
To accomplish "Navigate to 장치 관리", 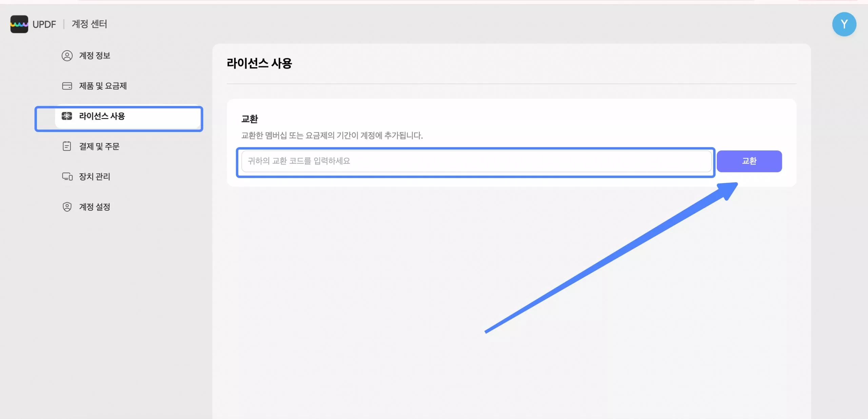I will [x=95, y=176].
